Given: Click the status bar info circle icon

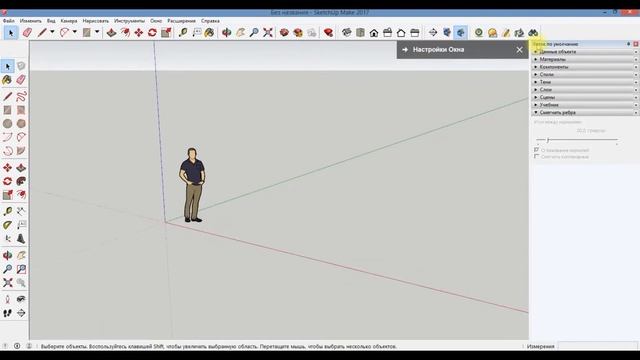Looking at the screenshot, I should pyautogui.click(x=17, y=346).
